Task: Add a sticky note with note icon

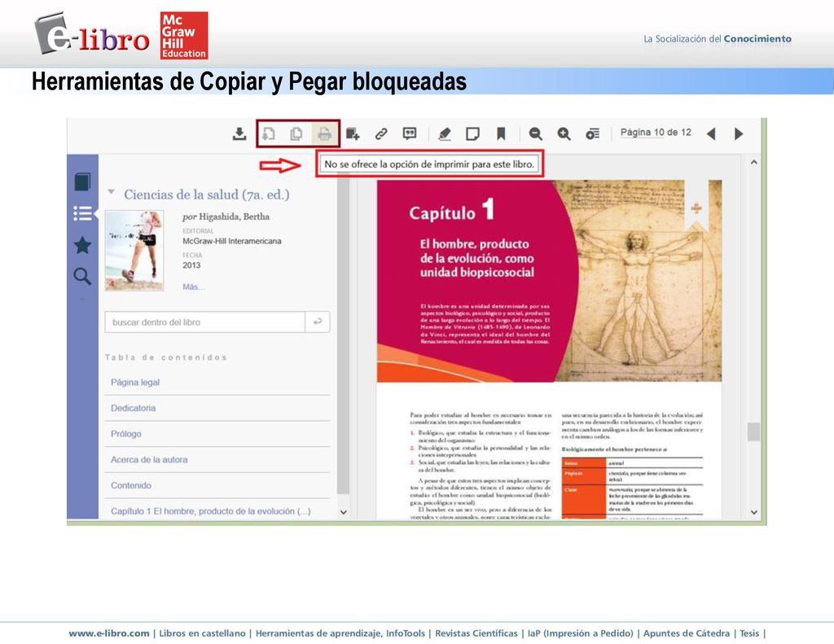Action: pos(472,134)
